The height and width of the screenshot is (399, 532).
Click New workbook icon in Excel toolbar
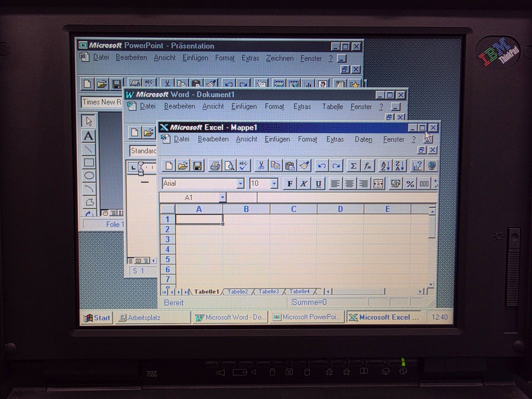click(169, 166)
